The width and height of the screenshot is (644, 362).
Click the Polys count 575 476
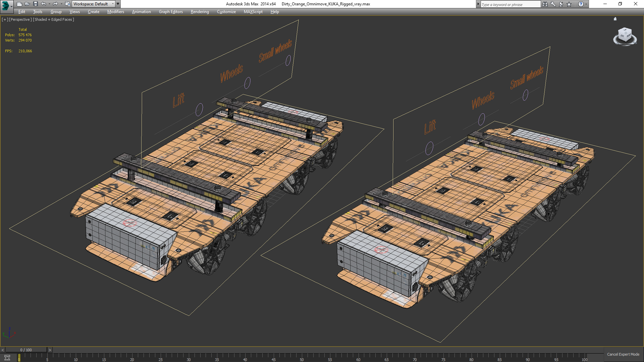coord(25,35)
